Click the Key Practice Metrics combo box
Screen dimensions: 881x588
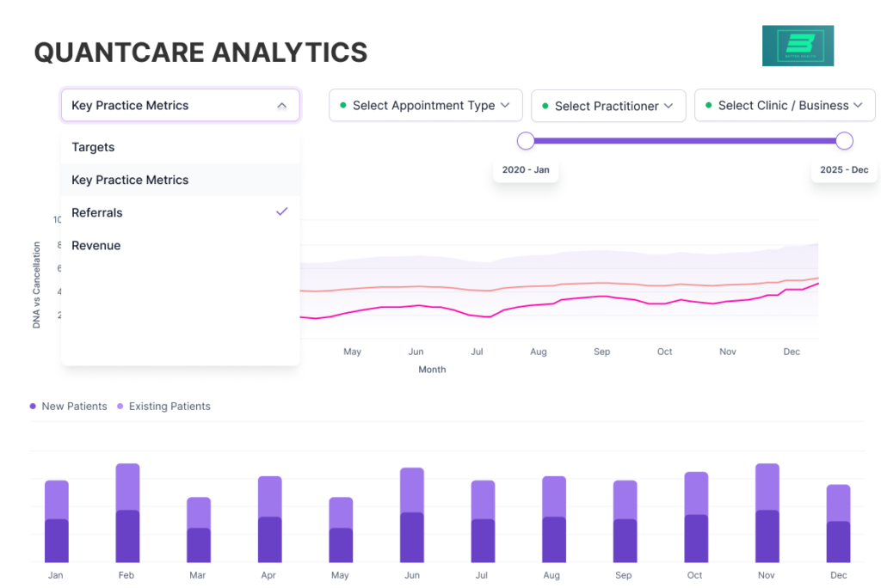[x=181, y=105]
